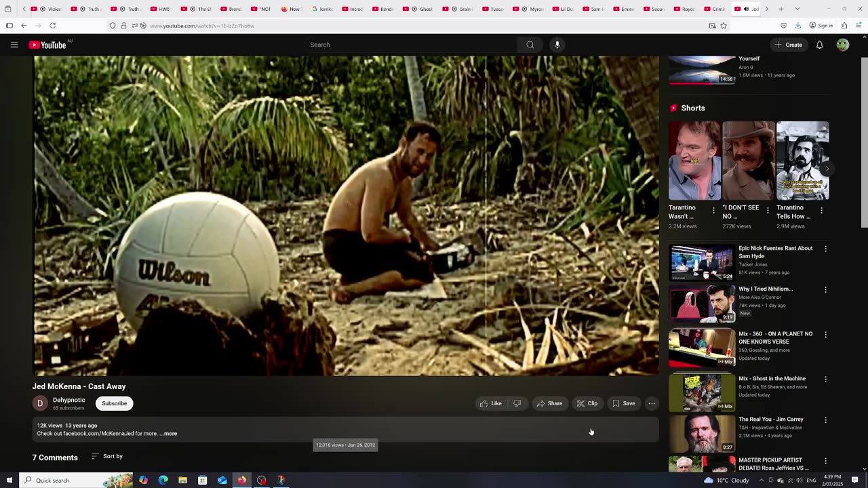Open the I DON'T SEE NO short
868x488 pixels.
point(748,161)
